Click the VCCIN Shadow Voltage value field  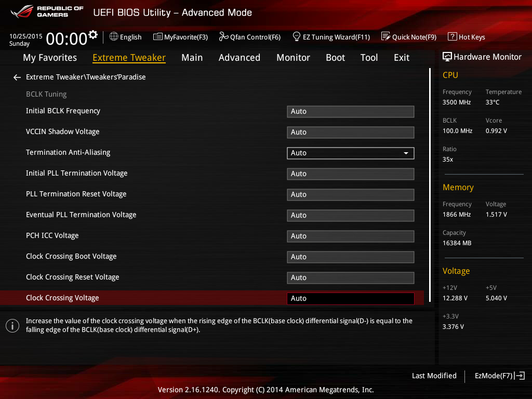(x=351, y=132)
